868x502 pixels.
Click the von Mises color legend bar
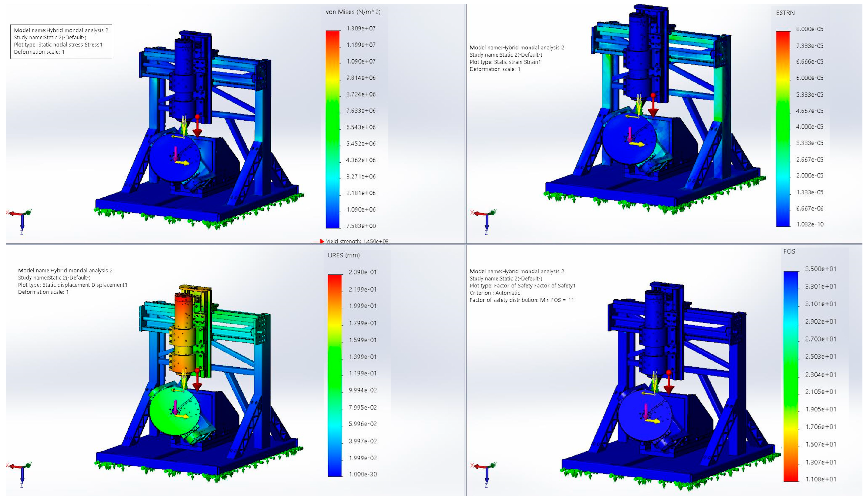coord(333,129)
